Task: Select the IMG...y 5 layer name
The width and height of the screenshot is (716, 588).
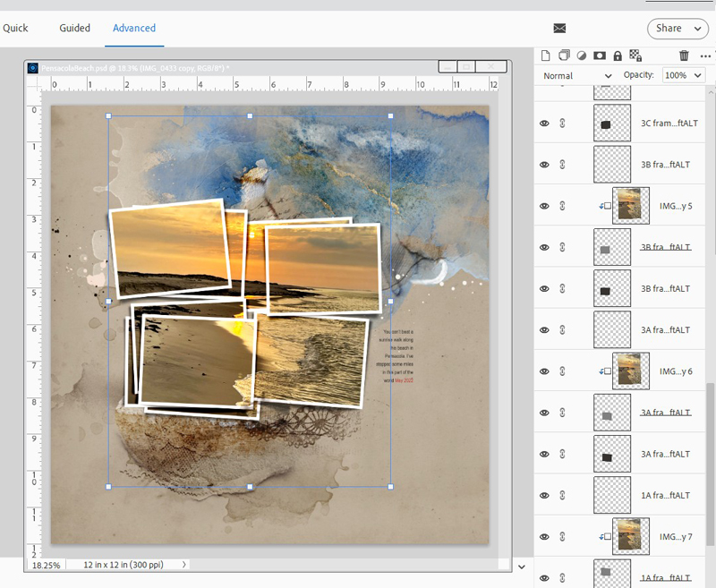Action: tap(676, 206)
